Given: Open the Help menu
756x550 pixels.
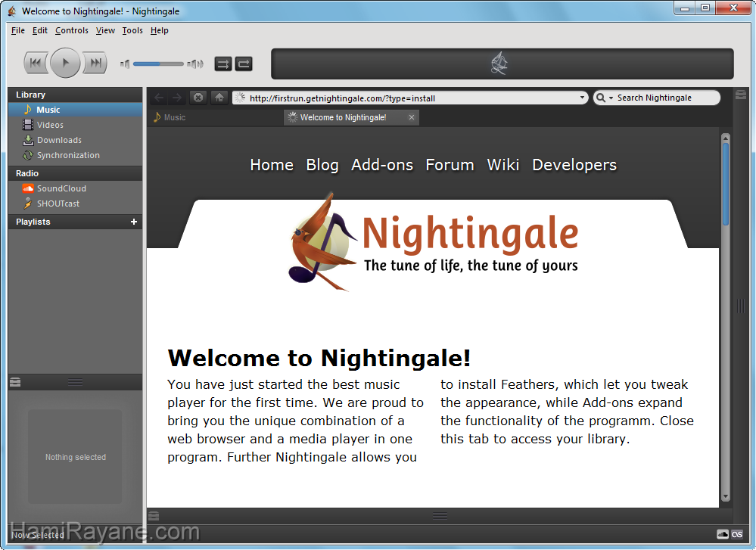Looking at the screenshot, I should [x=159, y=30].
